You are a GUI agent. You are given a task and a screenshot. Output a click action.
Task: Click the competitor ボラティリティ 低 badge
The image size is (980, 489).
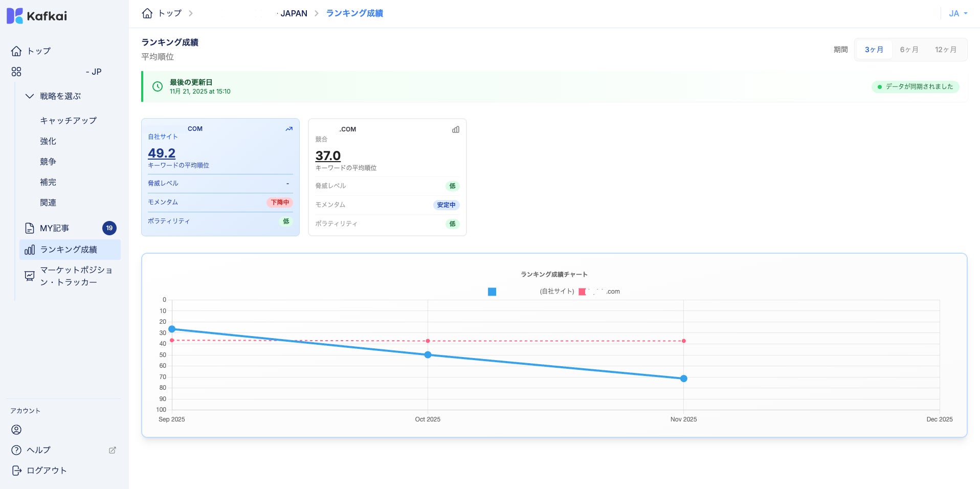[x=452, y=224]
